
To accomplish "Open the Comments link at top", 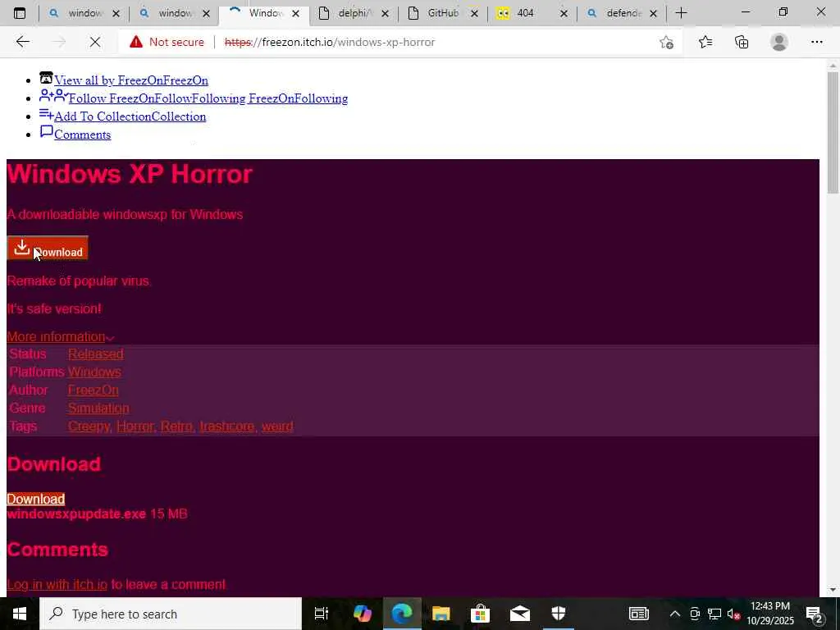I will (83, 135).
